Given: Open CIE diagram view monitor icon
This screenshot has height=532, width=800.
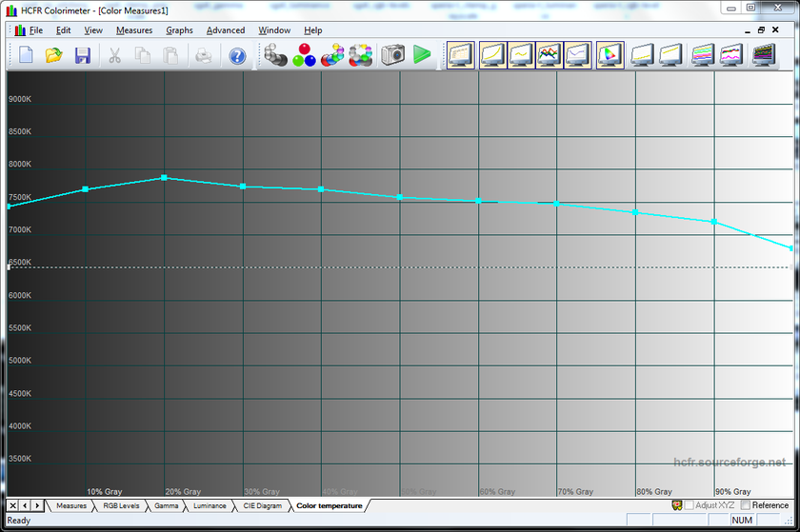Looking at the screenshot, I should pyautogui.click(x=610, y=56).
